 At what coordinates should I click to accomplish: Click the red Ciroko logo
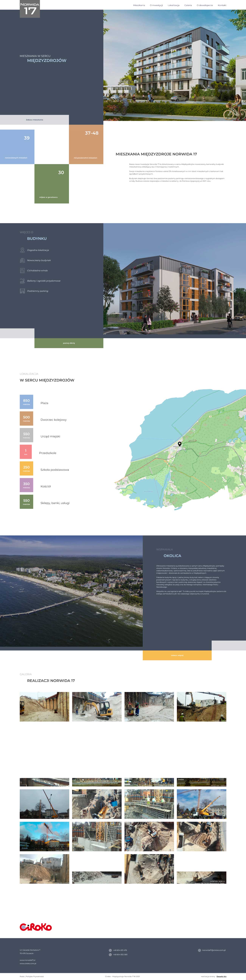tap(36, 927)
